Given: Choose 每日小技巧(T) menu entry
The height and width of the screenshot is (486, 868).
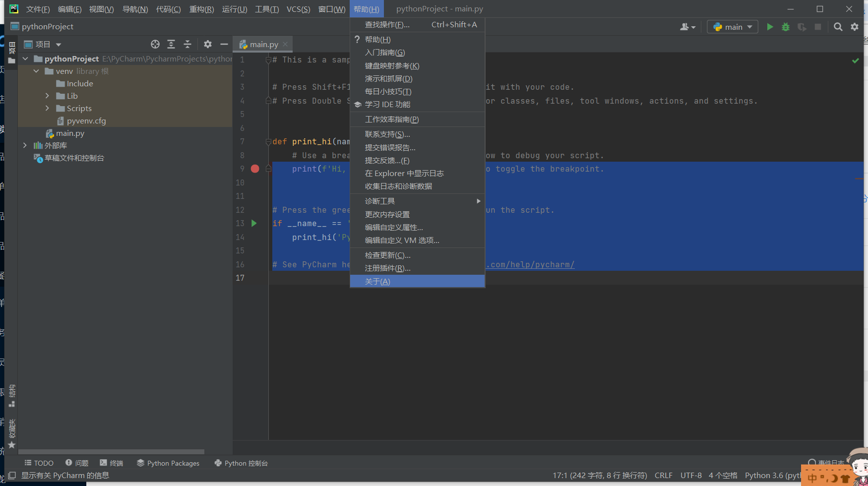Looking at the screenshot, I should (417, 91).
